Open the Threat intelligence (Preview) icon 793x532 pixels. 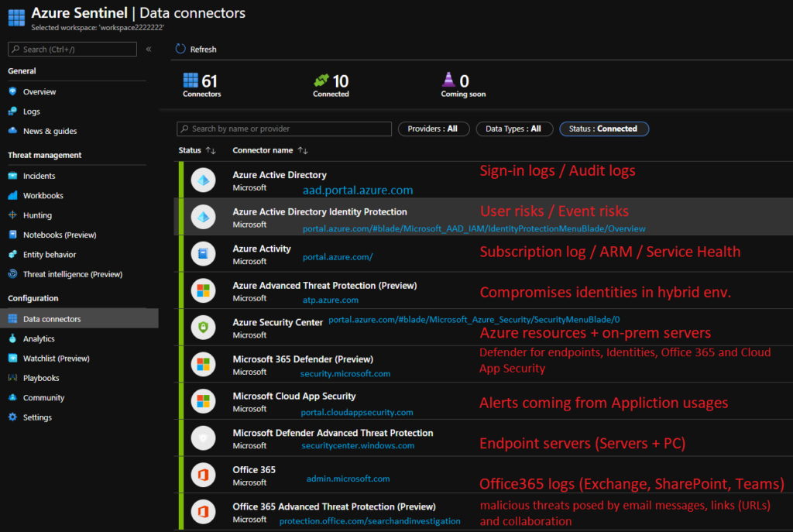pos(12,274)
